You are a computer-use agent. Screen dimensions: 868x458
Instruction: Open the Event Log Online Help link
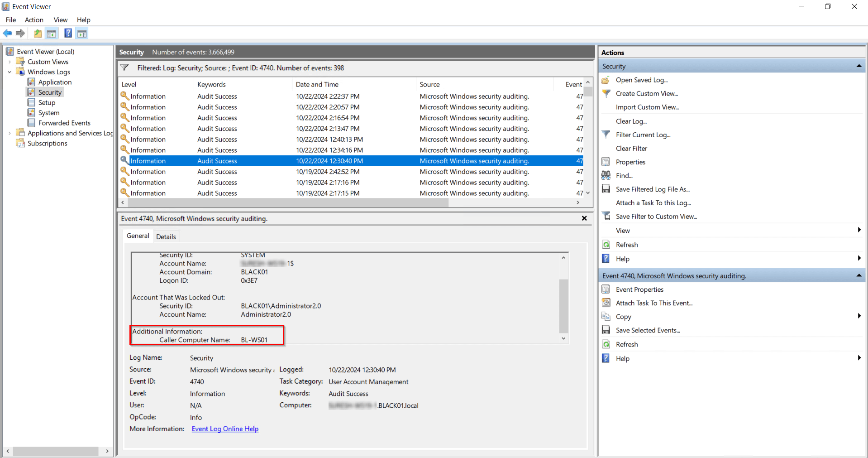(x=225, y=429)
